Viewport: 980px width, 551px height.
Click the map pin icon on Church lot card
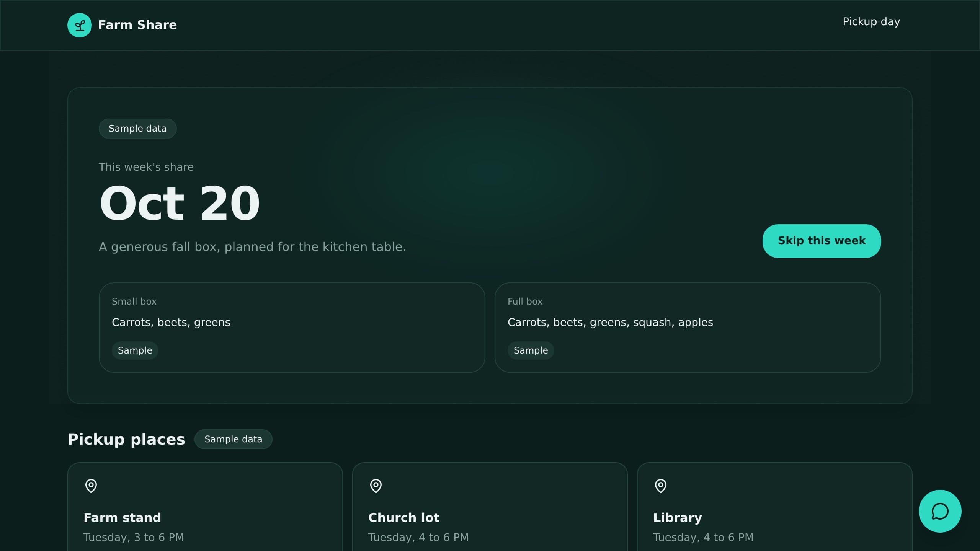376,486
